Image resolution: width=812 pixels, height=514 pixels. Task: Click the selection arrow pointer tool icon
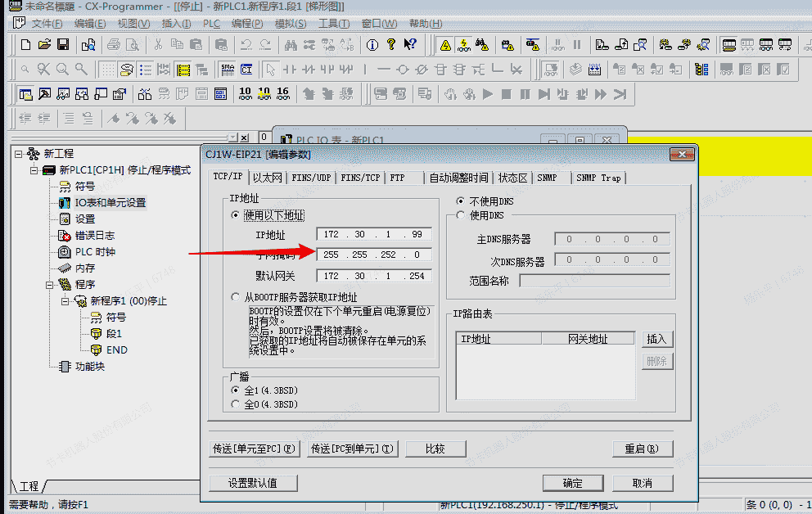click(x=270, y=70)
